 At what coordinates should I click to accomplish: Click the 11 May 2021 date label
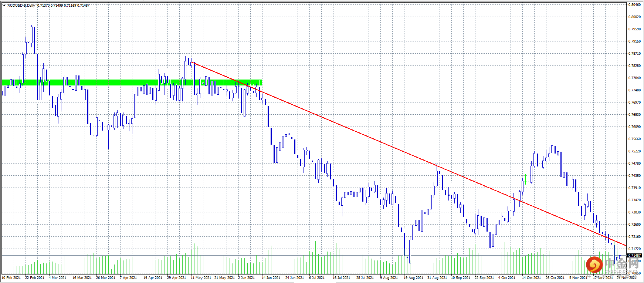(201, 278)
